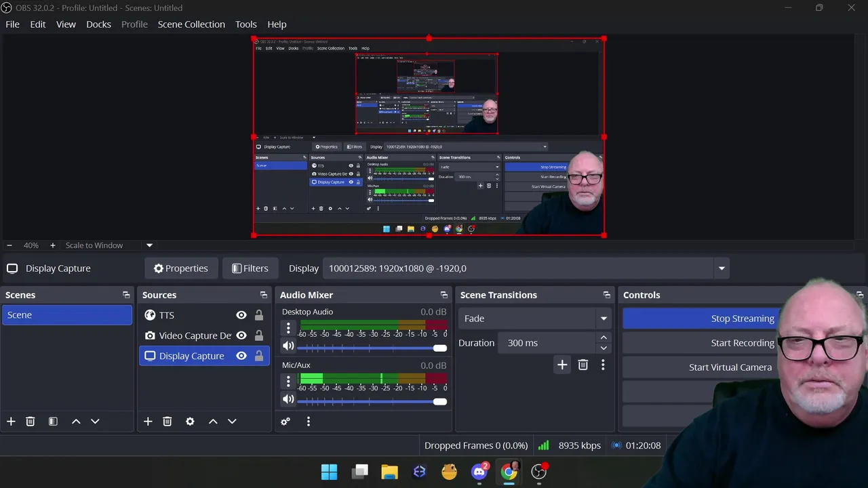The width and height of the screenshot is (868, 488).
Task: Toggle visibility of Video Capture Device source
Action: 241,335
